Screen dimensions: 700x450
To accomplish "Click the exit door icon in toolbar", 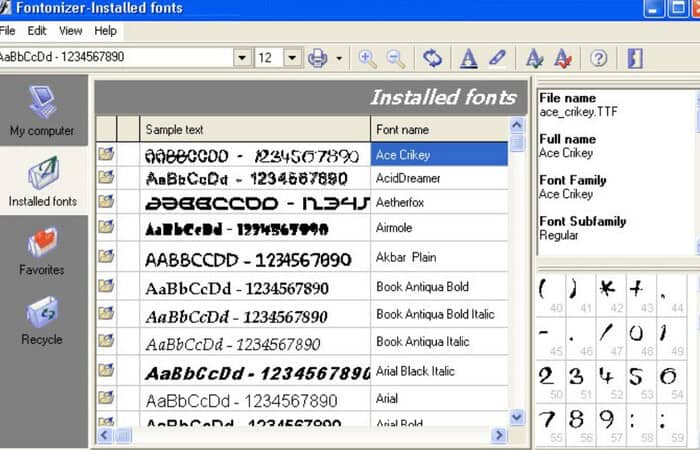I will pyautogui.click(x=635, y=58).
